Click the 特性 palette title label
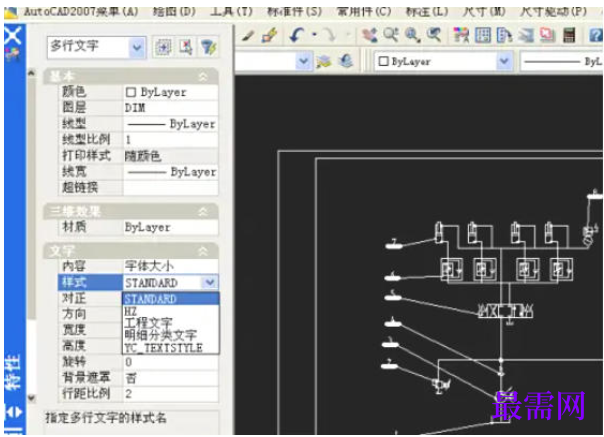Viewport: 604px width, 437px height. [x=13, y=372]
